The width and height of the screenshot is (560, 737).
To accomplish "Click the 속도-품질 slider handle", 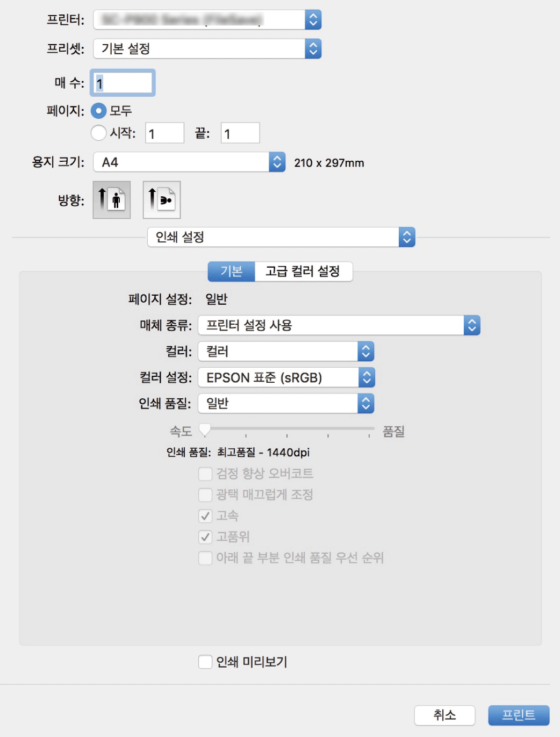I will pyautogui.click(x=205, y=429).
